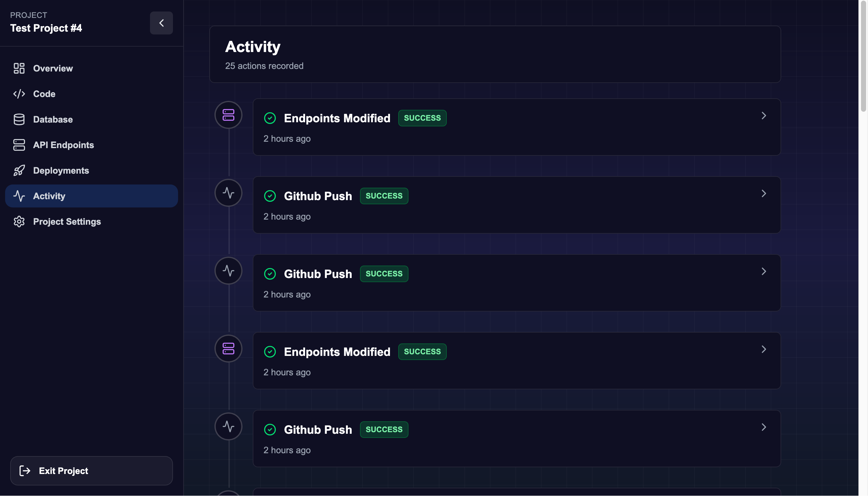Click the purple server icon beside first Endpoints Modified

(228, 115)
